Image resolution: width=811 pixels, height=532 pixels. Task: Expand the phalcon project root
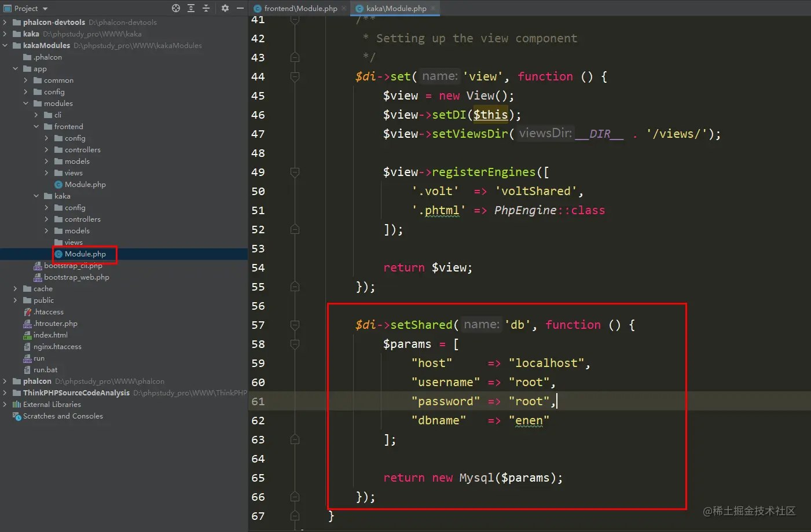click(x=5, y=381)
